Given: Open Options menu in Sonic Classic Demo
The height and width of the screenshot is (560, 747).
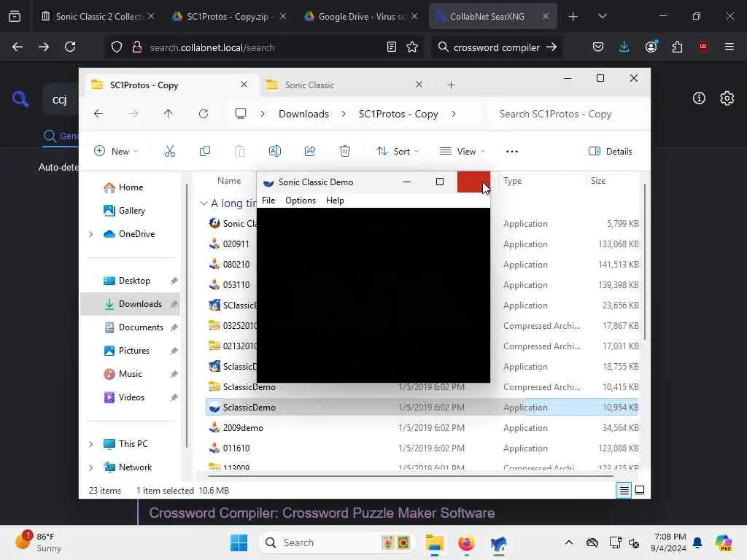Looking at the screenshot, I should (300, 201).
